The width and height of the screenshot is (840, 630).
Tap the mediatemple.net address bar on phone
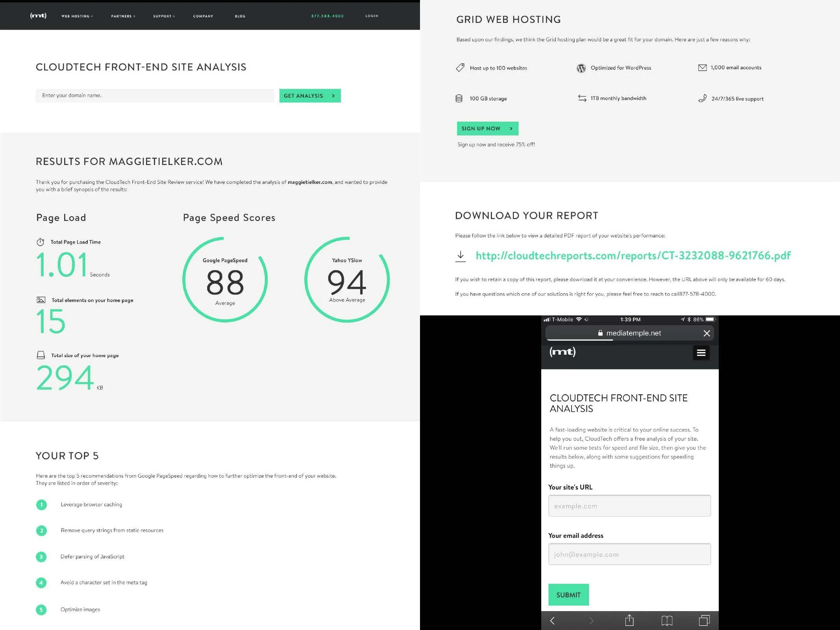point(629,333)
